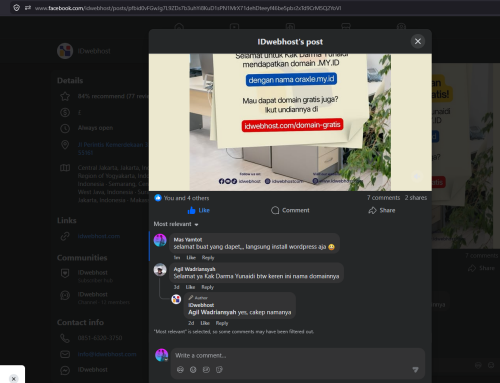Click background Share button behind dialog
The width and height of the screenshot is (500, 383).
coord(481,268)
